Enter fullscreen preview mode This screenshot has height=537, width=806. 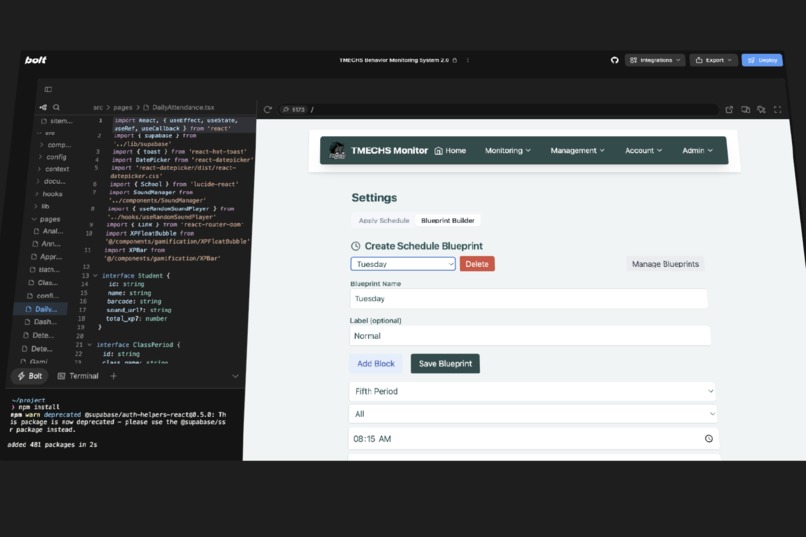tap(777, 109)
